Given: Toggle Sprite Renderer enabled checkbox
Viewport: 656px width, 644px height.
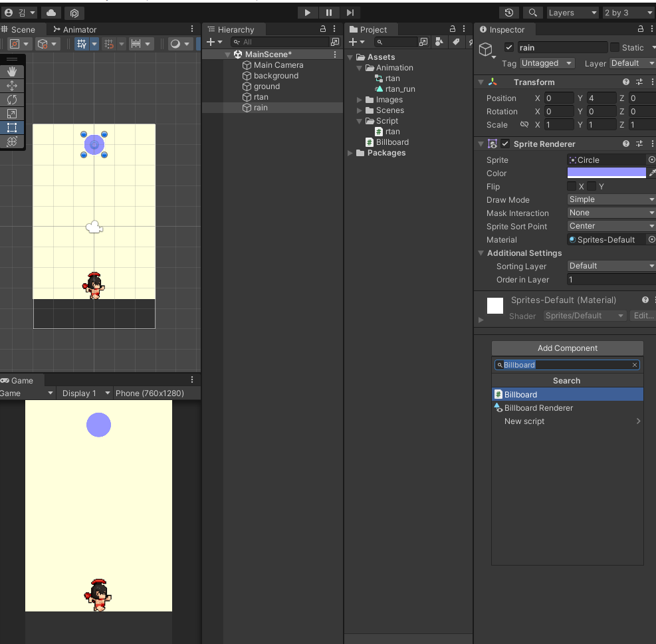Looking at the screenshot, I should coord(505,144).
